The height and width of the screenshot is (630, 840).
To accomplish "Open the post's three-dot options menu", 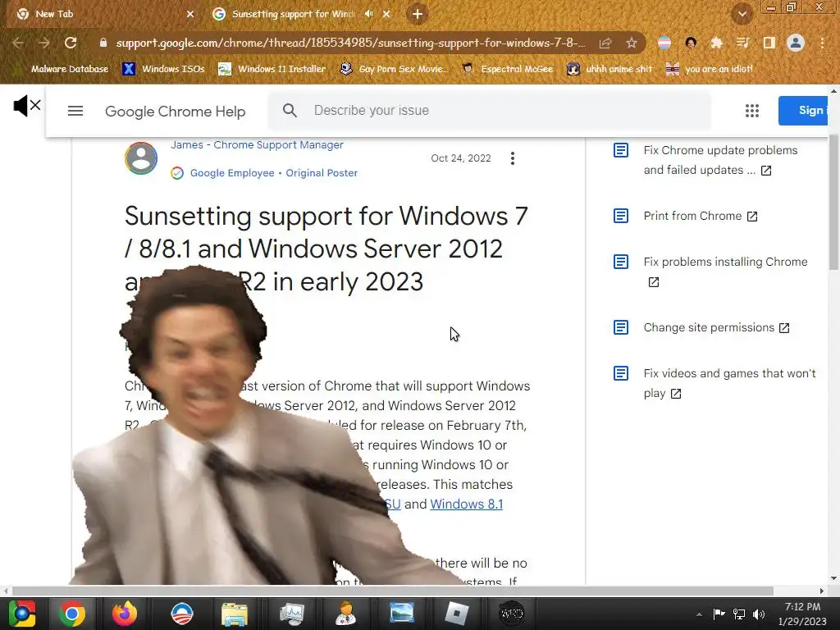I will 513,158.
